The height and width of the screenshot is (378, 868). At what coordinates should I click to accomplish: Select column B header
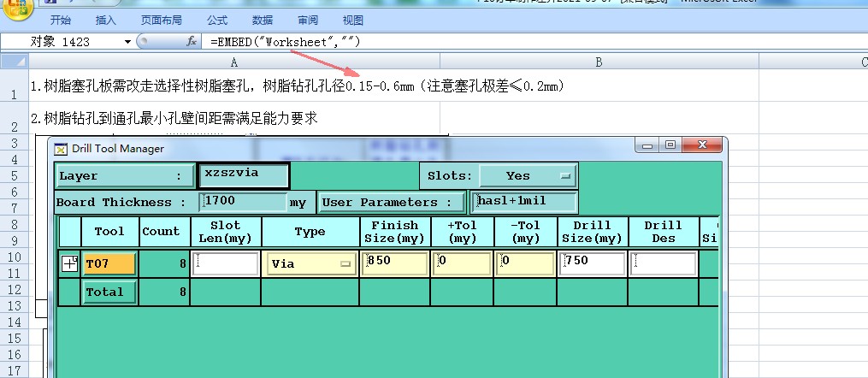599,62
